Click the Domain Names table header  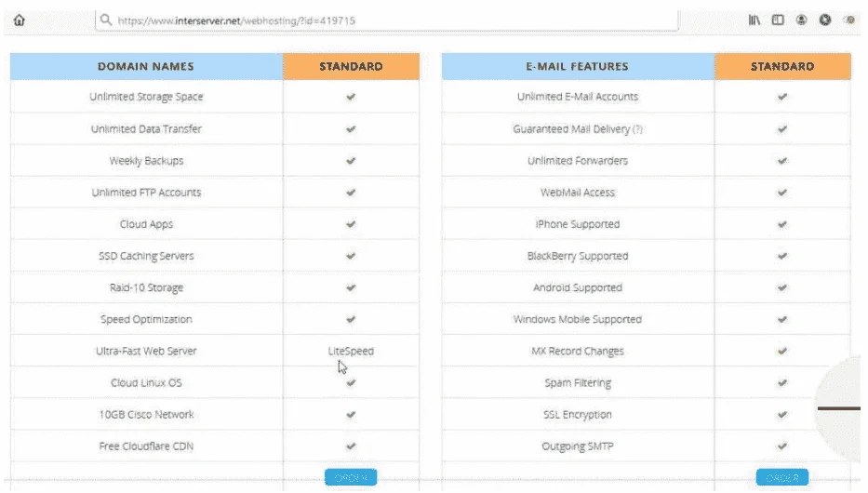coord(146,66)
